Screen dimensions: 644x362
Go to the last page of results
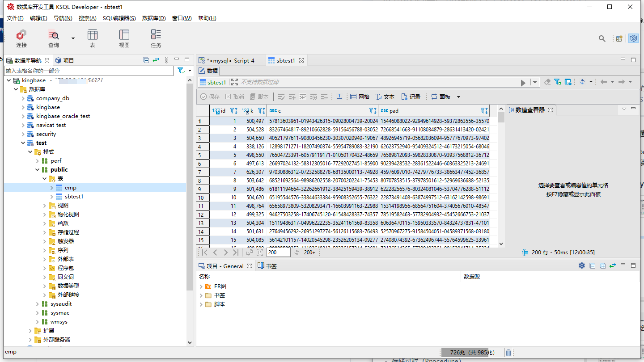click(236, 253)
